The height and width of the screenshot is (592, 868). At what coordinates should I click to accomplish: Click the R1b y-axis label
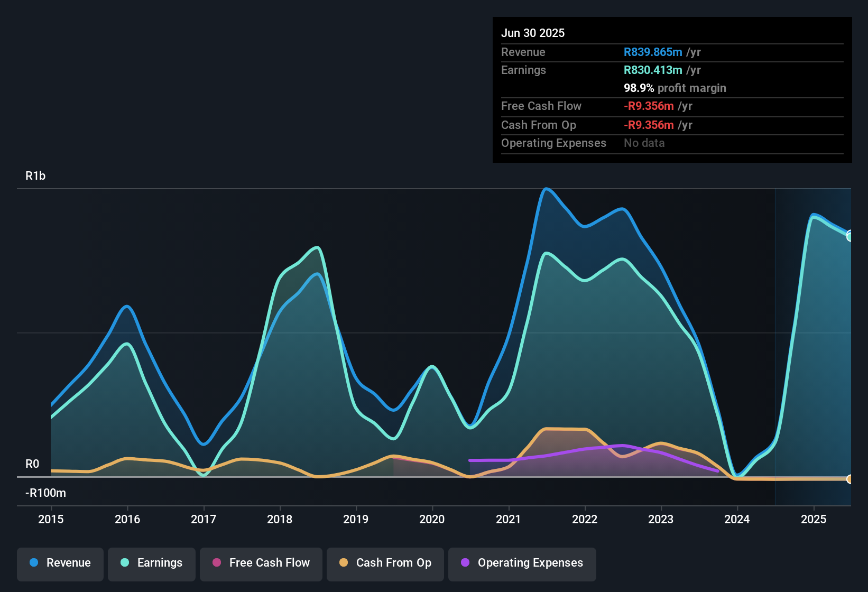(35, 176)
